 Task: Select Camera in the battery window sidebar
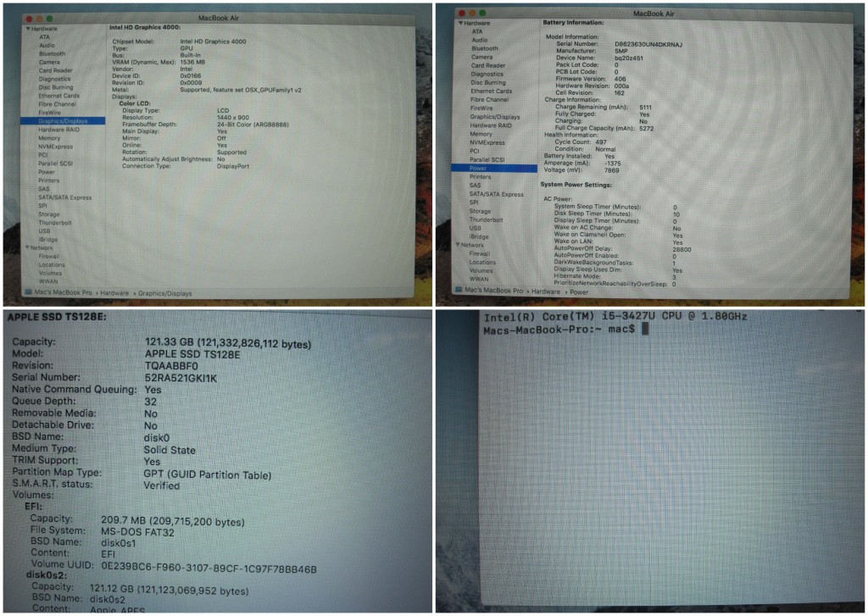tap(481, 57)
